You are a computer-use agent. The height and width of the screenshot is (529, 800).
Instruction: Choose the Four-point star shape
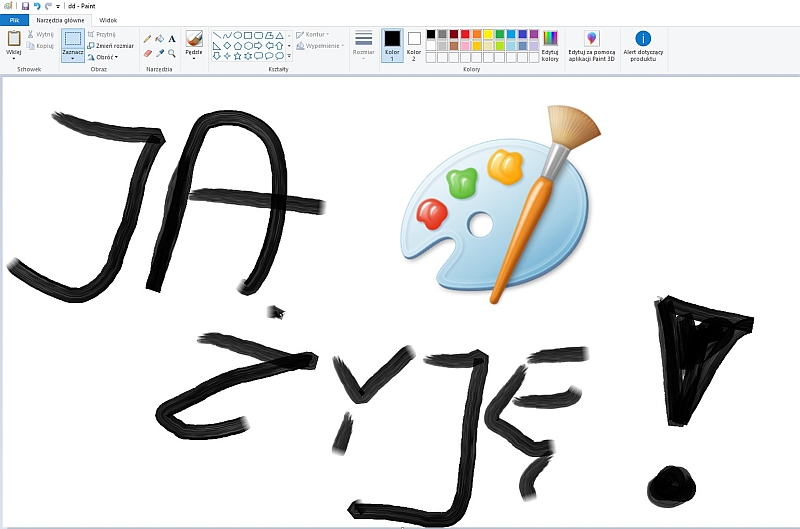click(x=227, y=56)
